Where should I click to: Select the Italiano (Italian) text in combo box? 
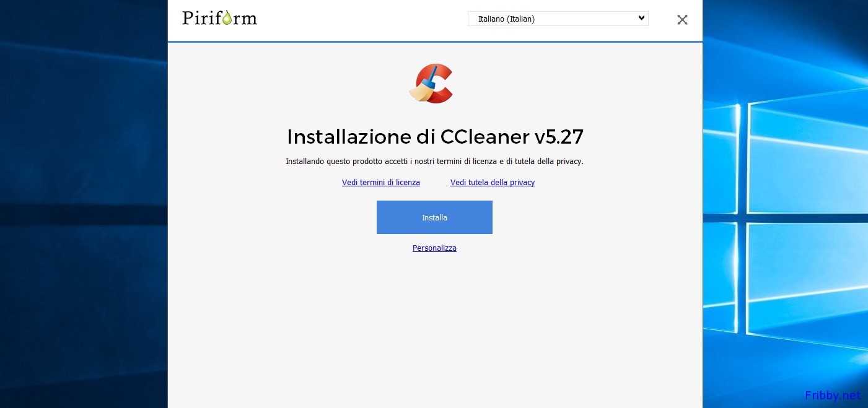506,19
